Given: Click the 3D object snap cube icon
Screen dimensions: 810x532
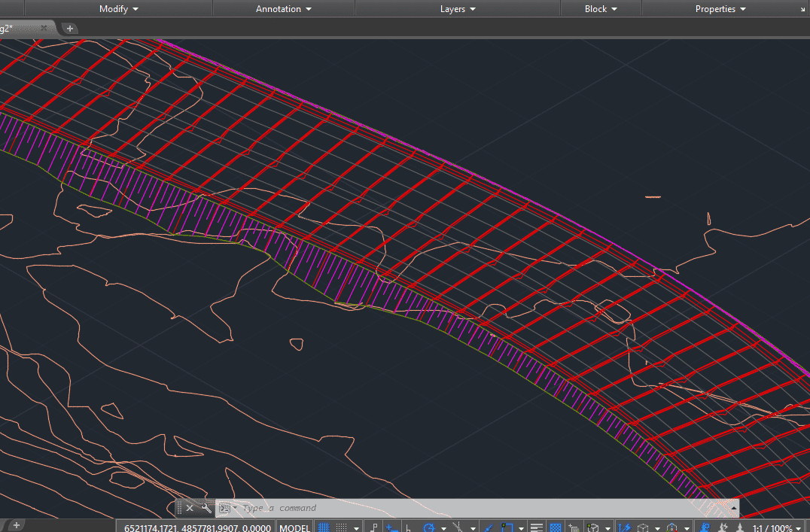Looking at the screenshot, I should tap(592, 528).
